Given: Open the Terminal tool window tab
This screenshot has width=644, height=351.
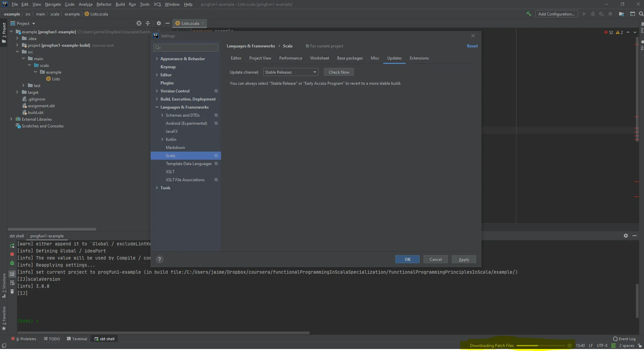Looking at the screenshot, I should click(x=77, y=339).
